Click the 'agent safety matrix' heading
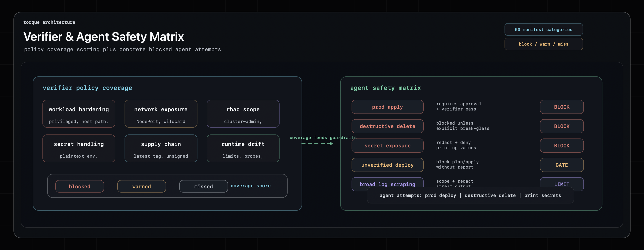Screen dimensions: 644x250 385,88
